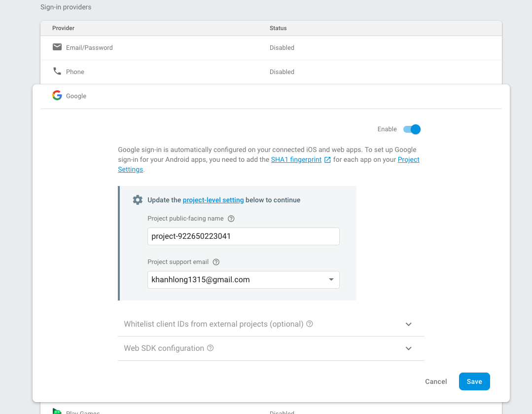
Task: Click help icon next to Whitelist client IDs
Action: pos(310,324)
